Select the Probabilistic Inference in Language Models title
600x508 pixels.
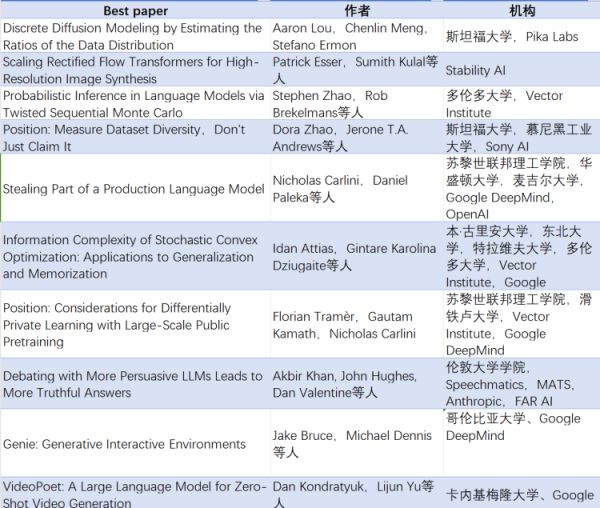coord(132,105)
